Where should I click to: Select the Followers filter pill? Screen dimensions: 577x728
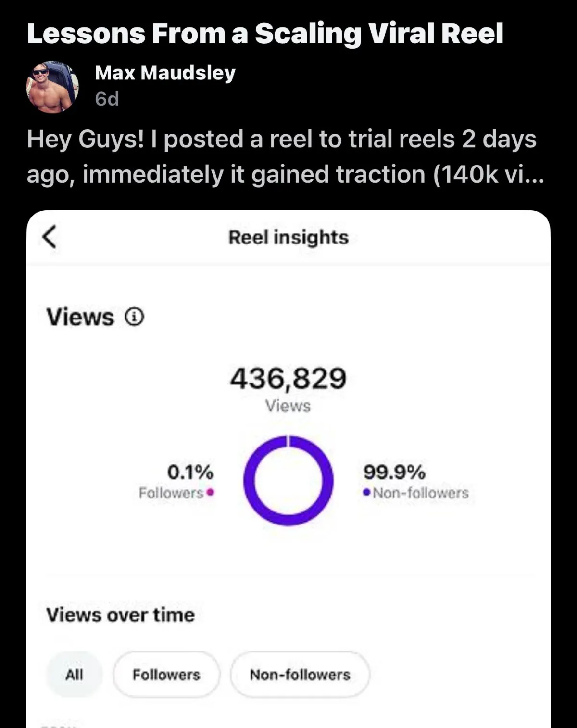tap(166, 675)
